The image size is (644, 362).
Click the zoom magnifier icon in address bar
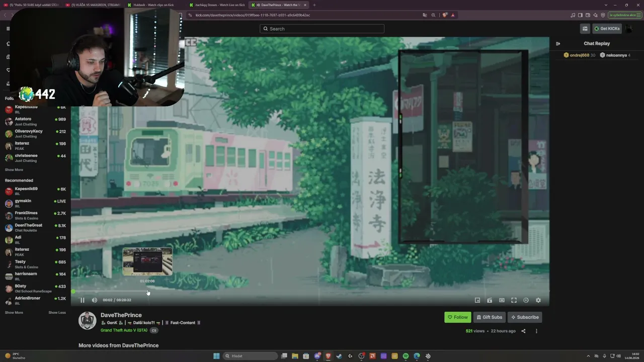pos(434,15)
